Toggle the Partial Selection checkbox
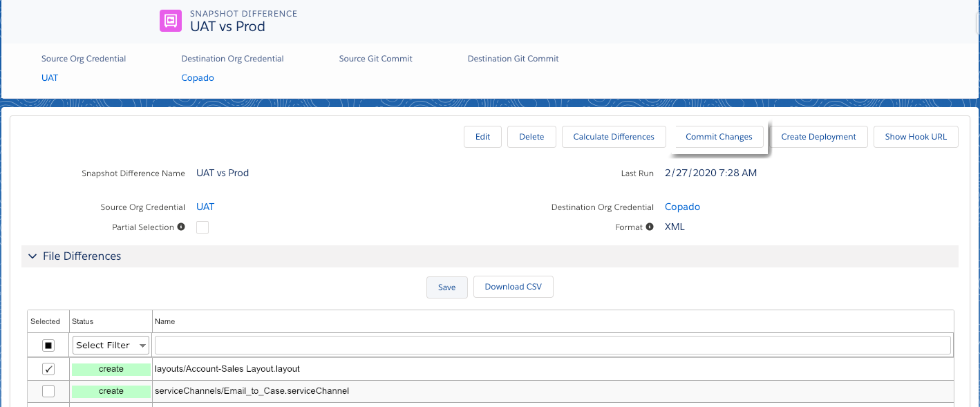 click(x=202, y=227)
